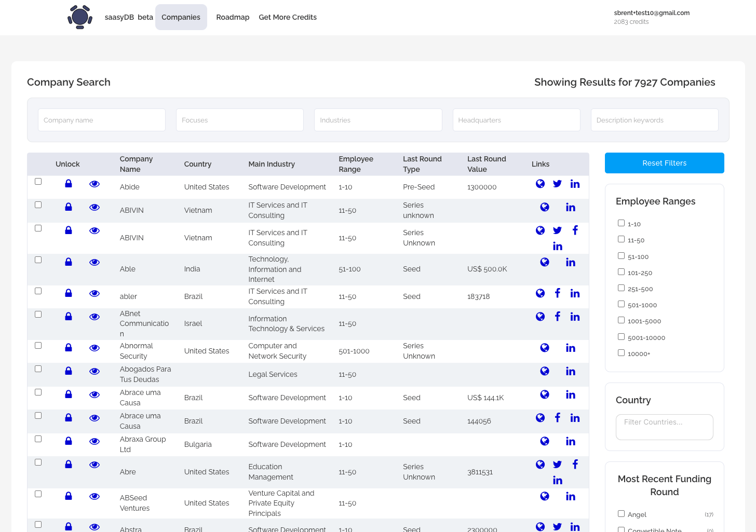The height and width of the screenshot is (532, 756).
Task: Click the Filter Countries input box
Action: [665, 427]
